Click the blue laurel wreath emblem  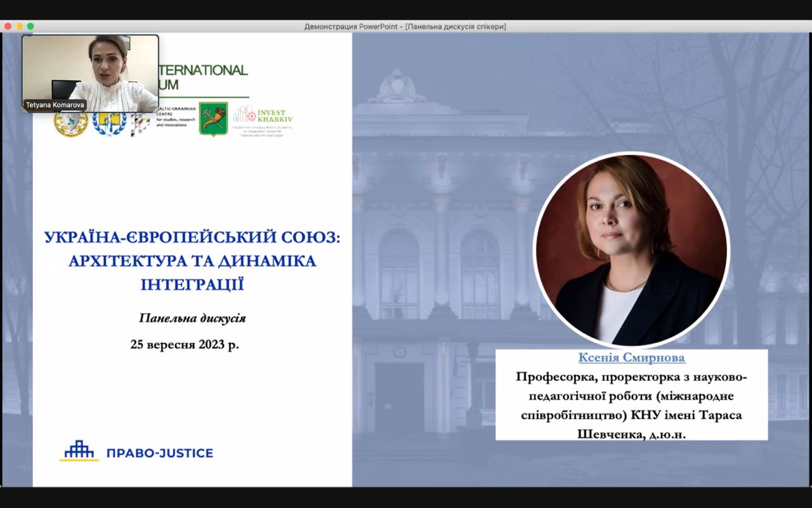pyautogui.click(x=109, y=123)
